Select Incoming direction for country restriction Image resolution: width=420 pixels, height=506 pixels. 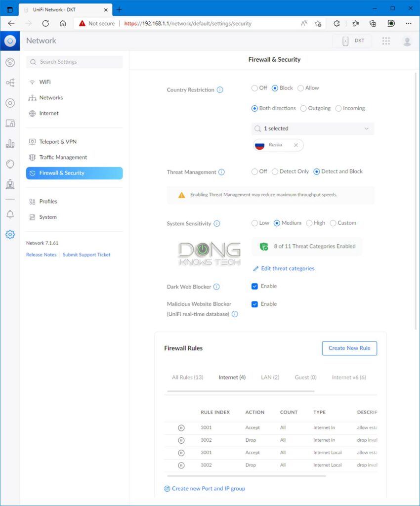click(x=338, y=108)
